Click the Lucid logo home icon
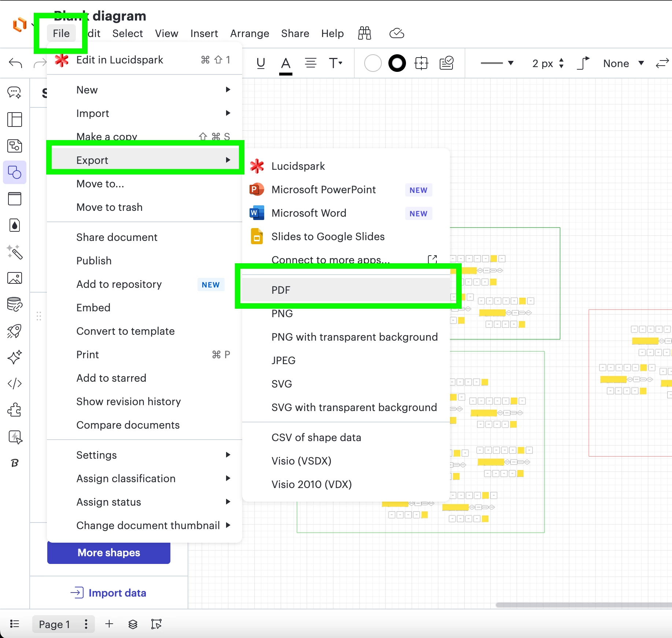672x638 pixels. pyautogui.click(x=20, y=25)
